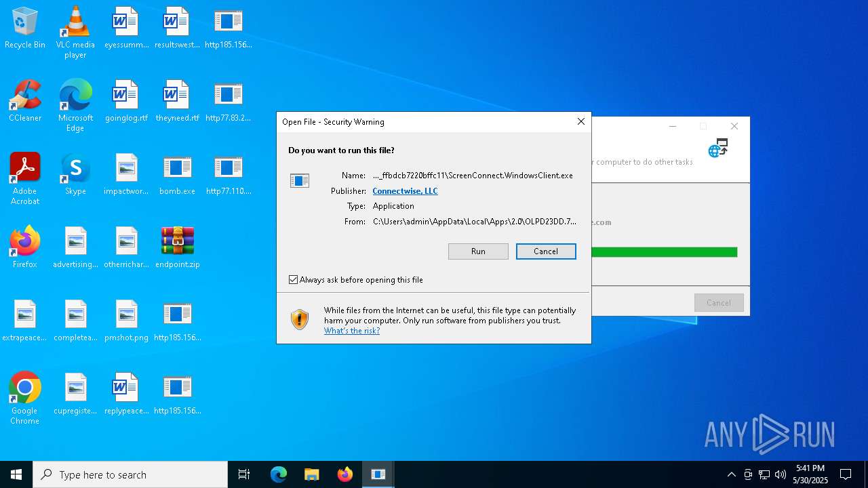Select the resultswest Word document icon
The height and width of the screenshot is (488, 868).
click(177, 28)
